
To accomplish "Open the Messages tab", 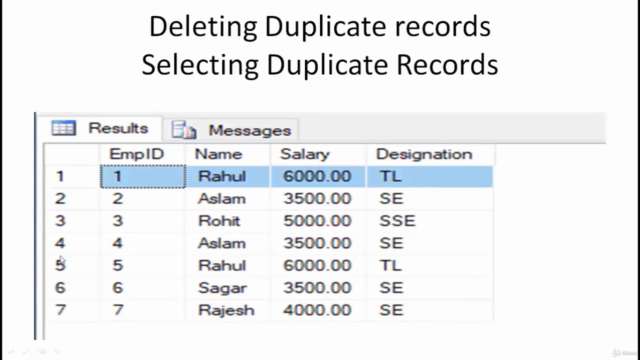I will point(231,130).
